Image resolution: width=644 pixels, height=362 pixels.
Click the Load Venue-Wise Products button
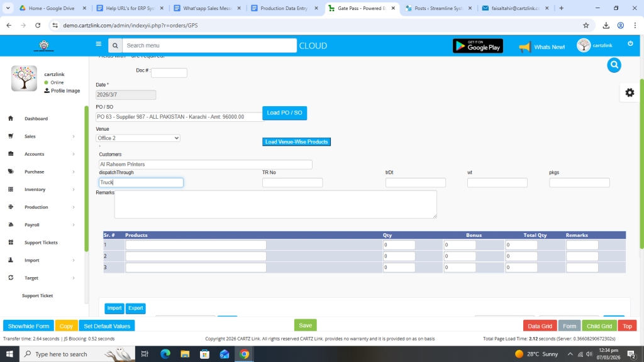click(x=296, y=142)
